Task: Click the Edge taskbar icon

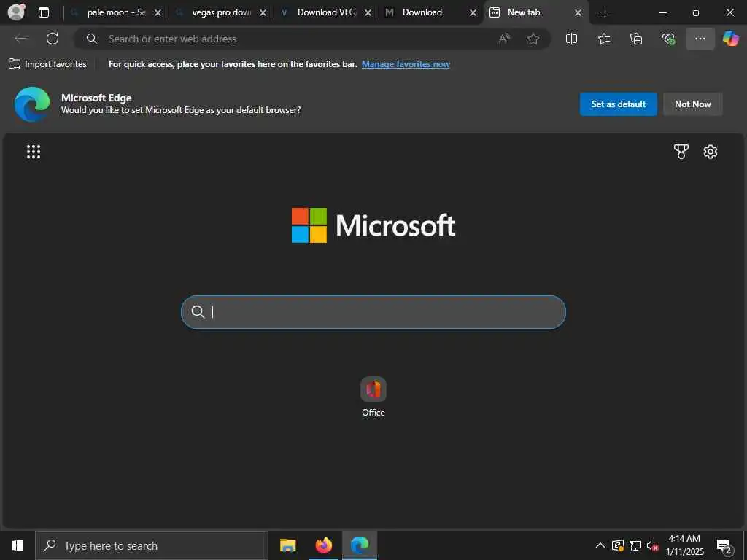Action: (x=360, y=545)
